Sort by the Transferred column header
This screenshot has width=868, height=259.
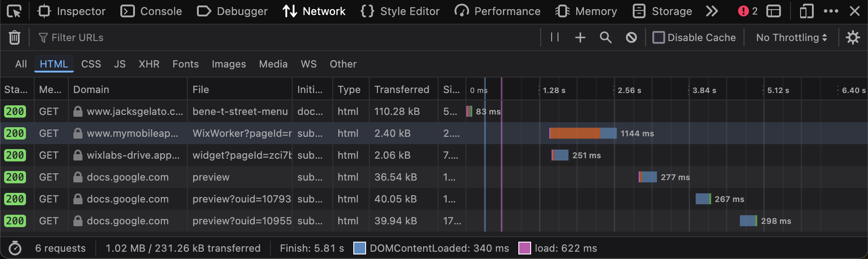pos(403,89)
